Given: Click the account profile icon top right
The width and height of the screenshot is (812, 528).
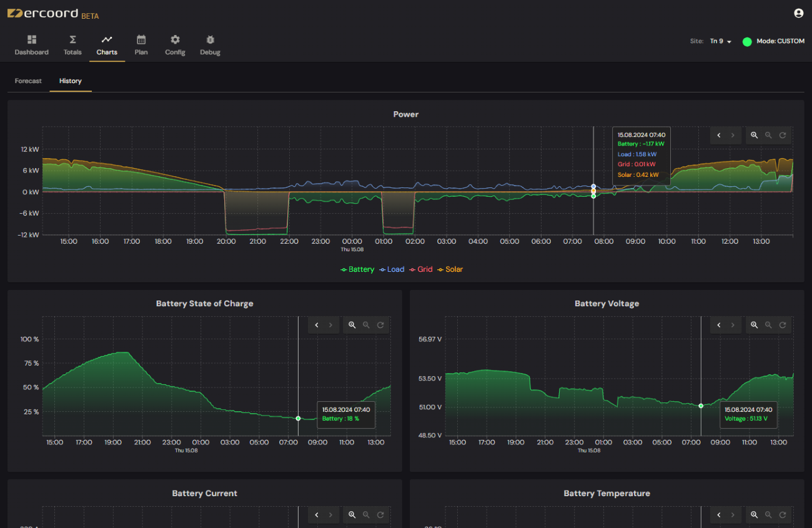Looking at the screenshot, I should point(798,12).
